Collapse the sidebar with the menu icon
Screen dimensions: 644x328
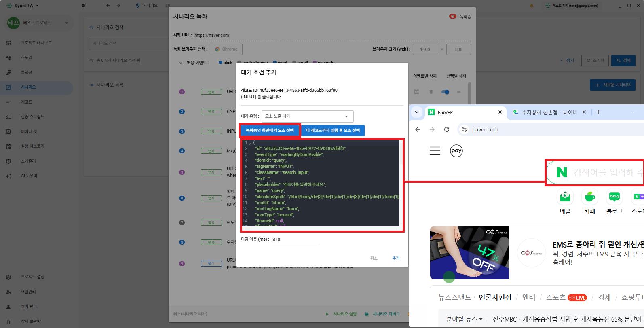tap(84, 6)
